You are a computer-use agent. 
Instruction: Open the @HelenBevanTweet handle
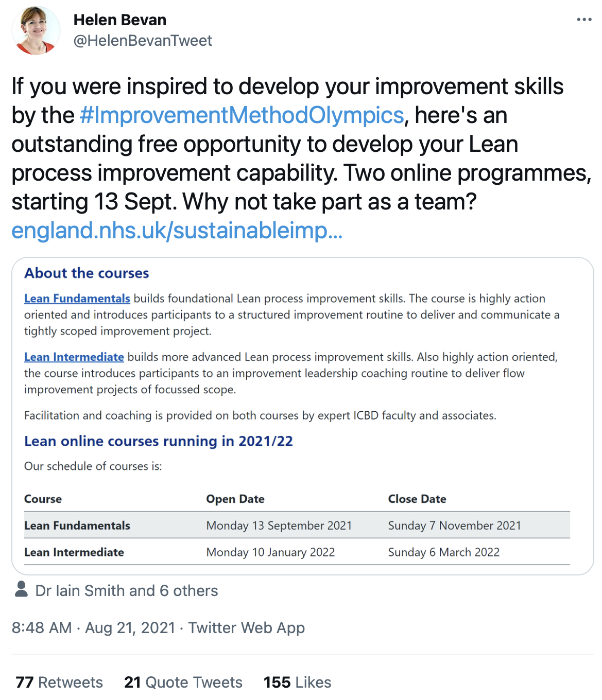coord(143,41)
